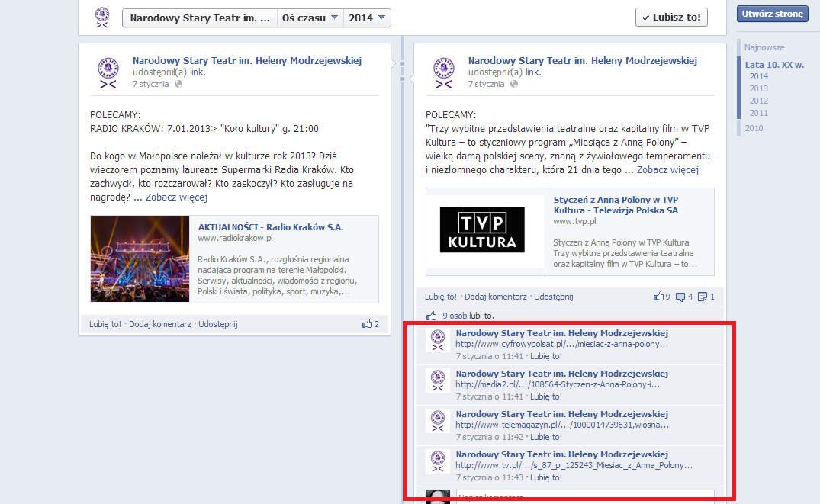Click 'Lubię to!' under the Radio Kraków post

click(x=105, y=324)
